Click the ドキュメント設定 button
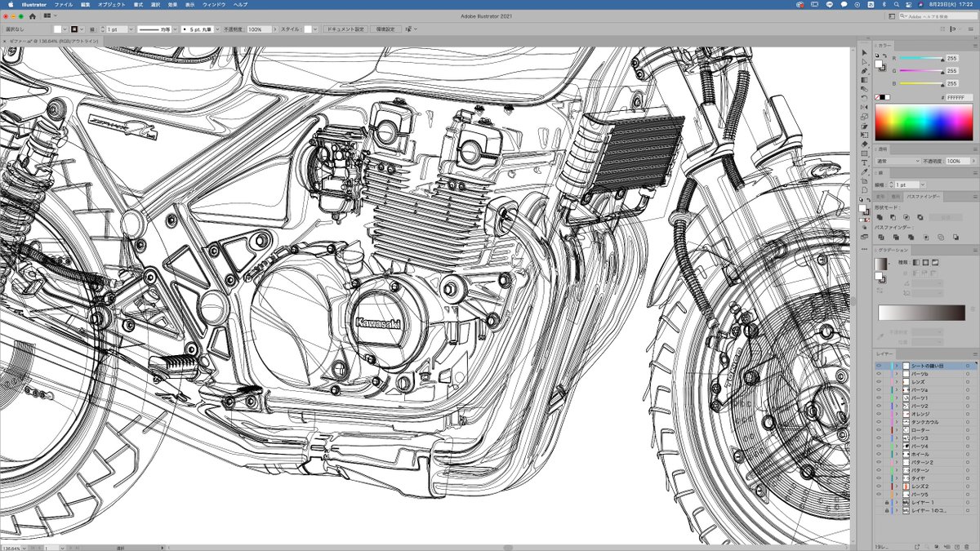Screen dimensions: 980x551 pos(346,29)
